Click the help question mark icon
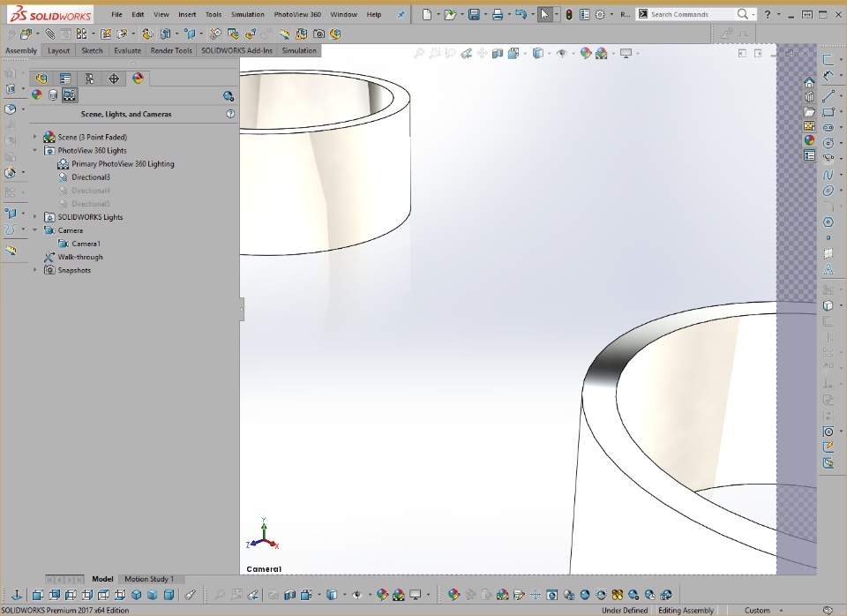Viewport: 847px width, 616px height. click(768, 15)
